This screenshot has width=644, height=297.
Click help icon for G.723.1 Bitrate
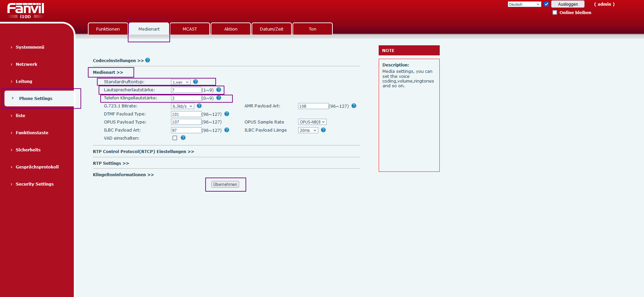tap(199, 106)
